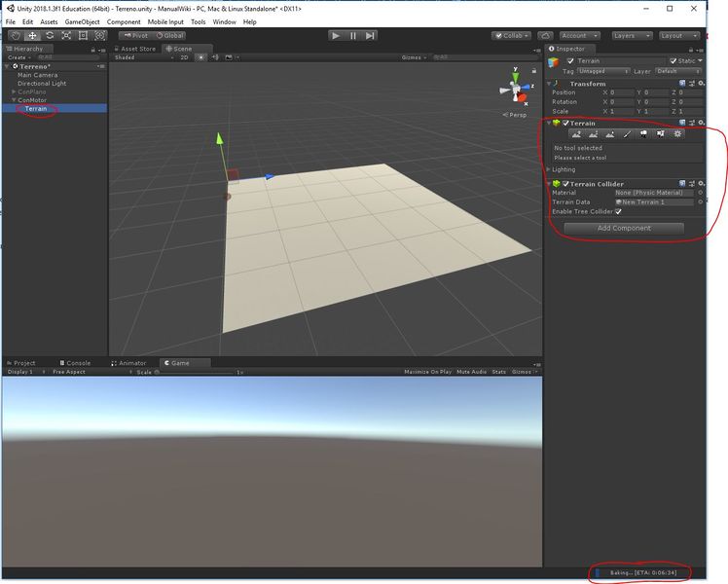
Task: Open the Layers dropdown in toolbar
Action: (x=632, y=36)
